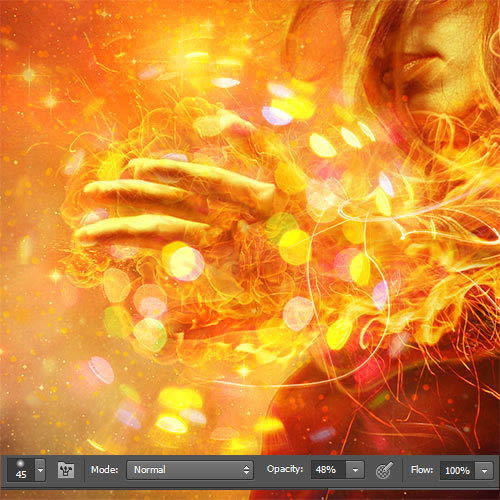Image resolution: width=500 pixels, height=500 pixels.
Task: Click the Flow: label
Action: coord(422,470)
